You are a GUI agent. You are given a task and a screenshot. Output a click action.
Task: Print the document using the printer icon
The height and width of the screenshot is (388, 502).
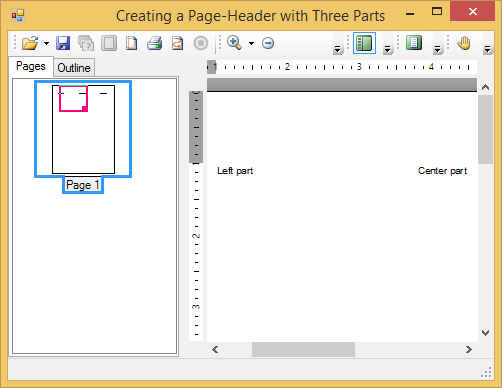coord(154,43)
